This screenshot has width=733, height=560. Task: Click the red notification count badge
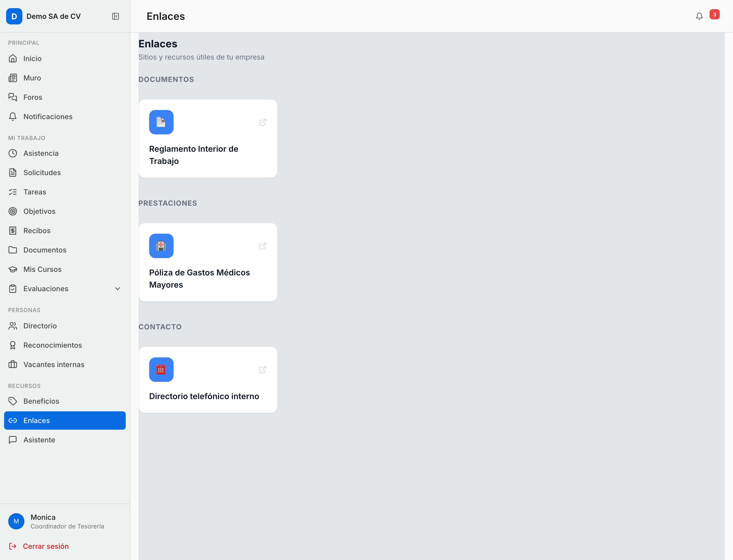[714, 14]
